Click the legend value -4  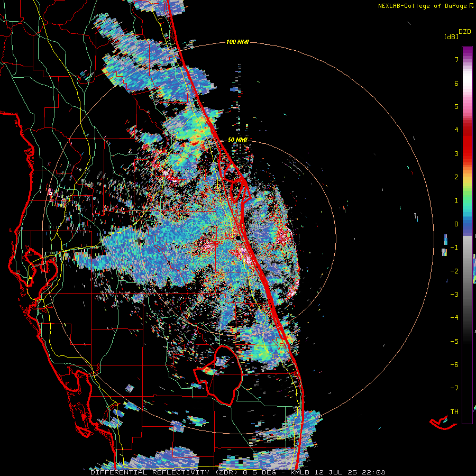point(454,318)
